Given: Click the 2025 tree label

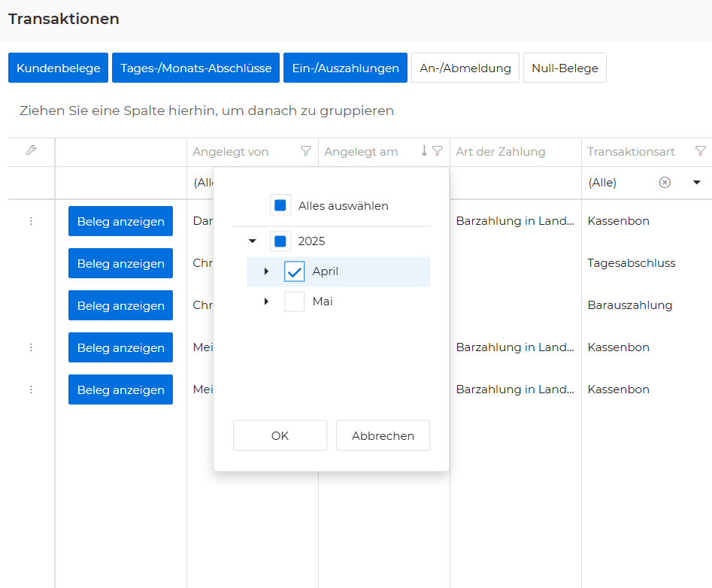Looking at the screenshot, I should [x=311, y=241].
